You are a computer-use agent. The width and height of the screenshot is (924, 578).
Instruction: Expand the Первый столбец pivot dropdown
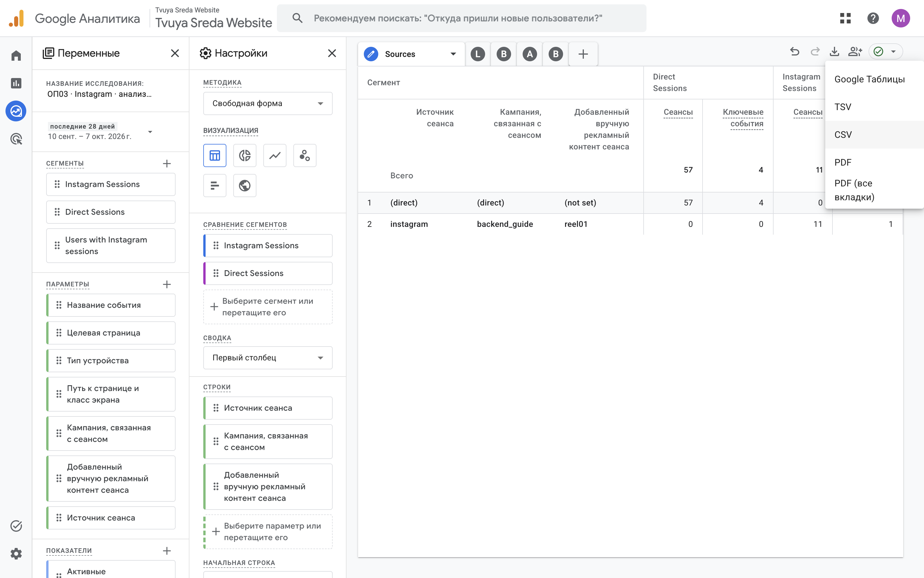click(x=268, y=358)
